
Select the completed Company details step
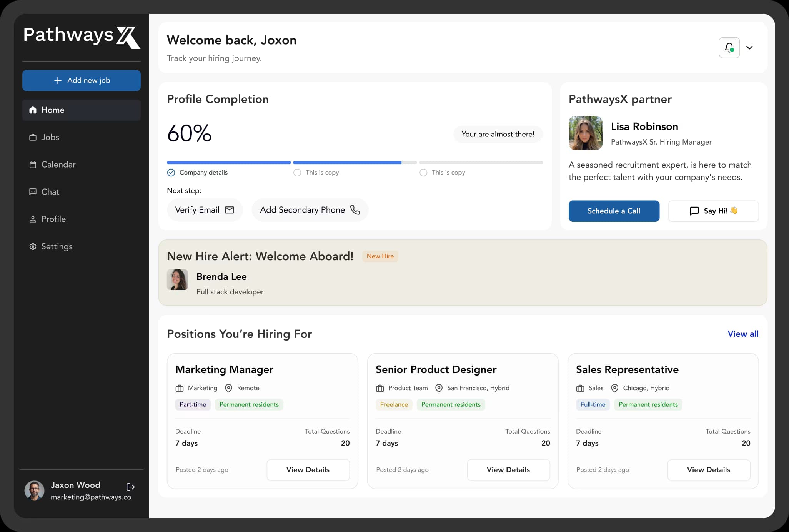click(x=171, y=173)
